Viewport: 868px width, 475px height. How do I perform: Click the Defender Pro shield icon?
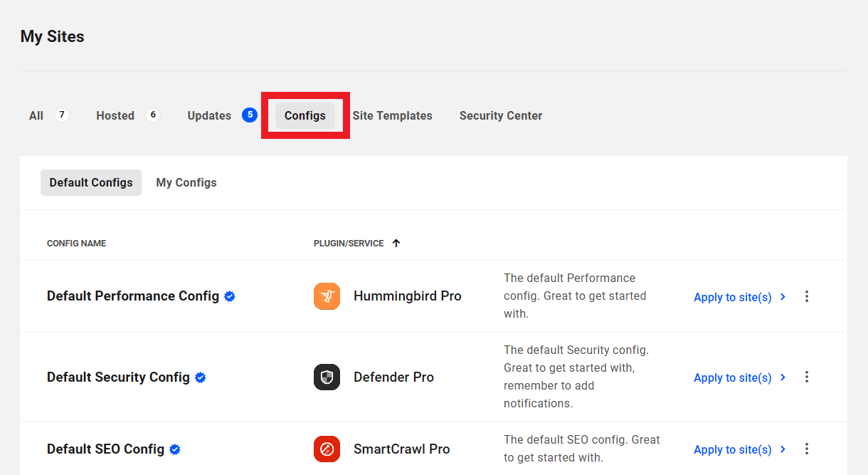pos(327,377)
